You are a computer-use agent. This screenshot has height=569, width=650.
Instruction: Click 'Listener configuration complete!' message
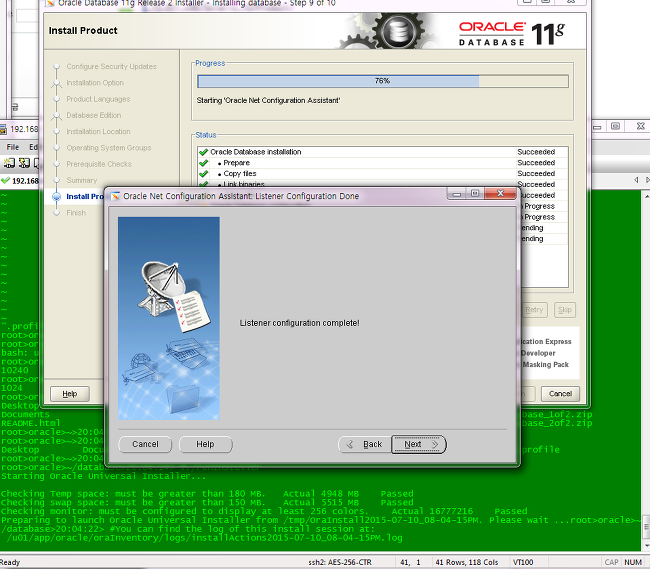299,323
